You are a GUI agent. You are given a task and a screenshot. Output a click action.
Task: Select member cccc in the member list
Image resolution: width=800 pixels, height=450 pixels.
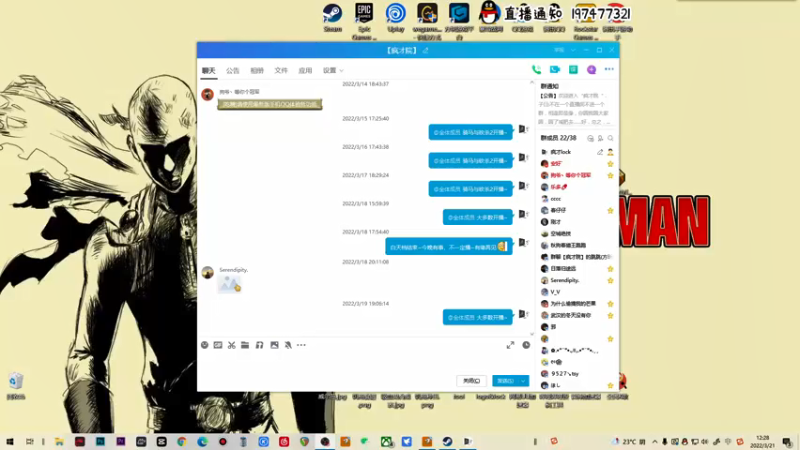(x=577, y=199)
